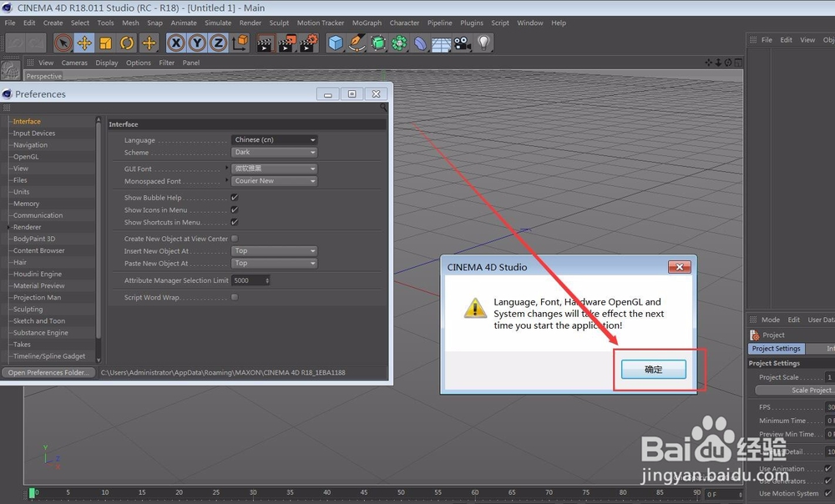
Task: Click the Redo arrow icon
Action: point(36,43)
